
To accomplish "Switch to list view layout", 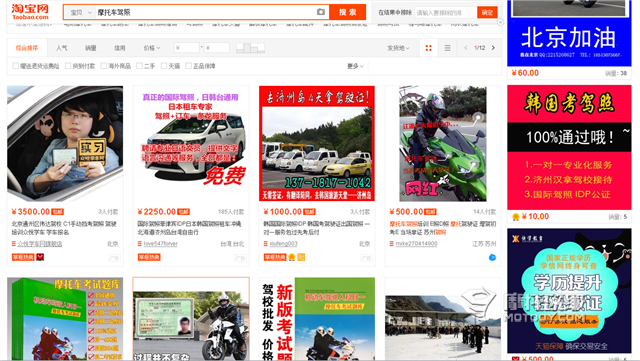I will coord(447,48).
